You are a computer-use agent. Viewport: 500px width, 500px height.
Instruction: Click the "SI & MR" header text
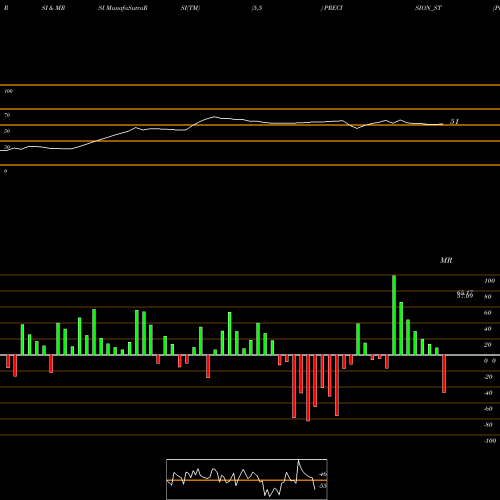pos(53,8)
